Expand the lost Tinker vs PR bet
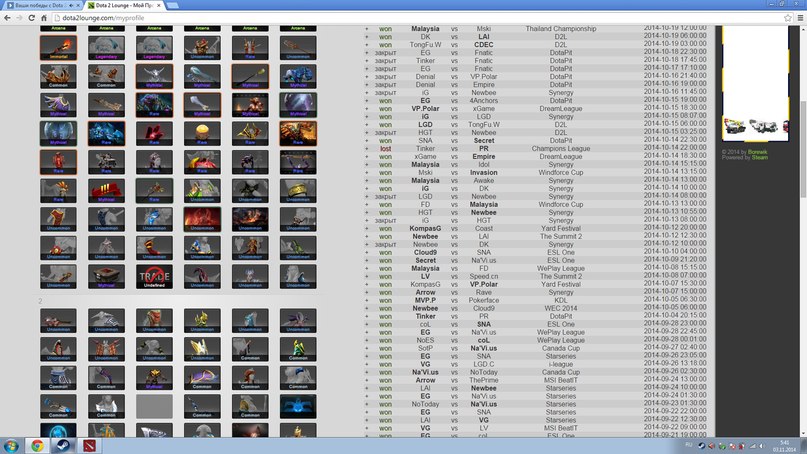The image size is (807, 454). tap(367, 149)
